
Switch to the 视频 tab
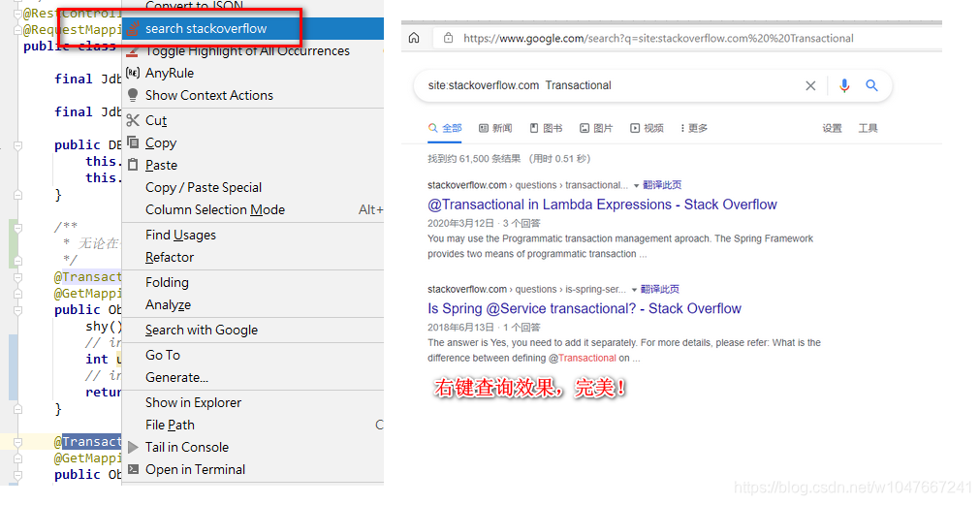(647, 128)
